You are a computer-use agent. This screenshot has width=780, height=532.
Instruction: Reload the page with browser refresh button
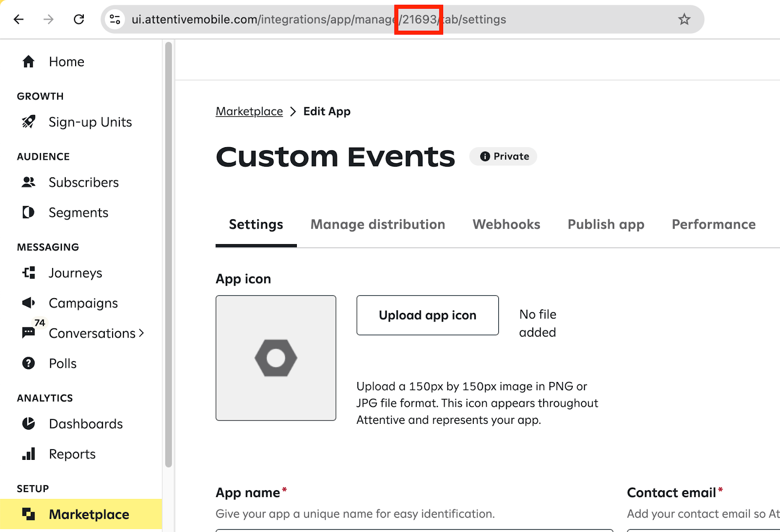(x=79, y=19)
